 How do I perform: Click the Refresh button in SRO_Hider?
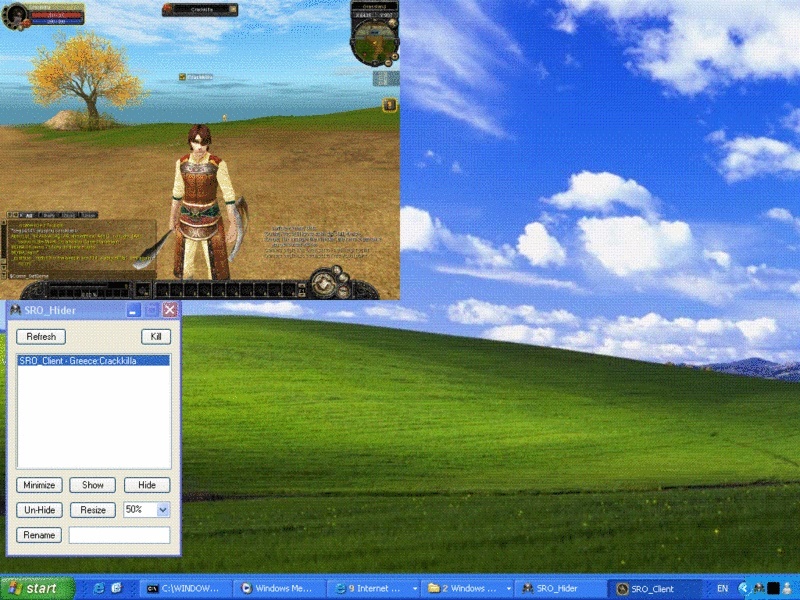[41, 337]
